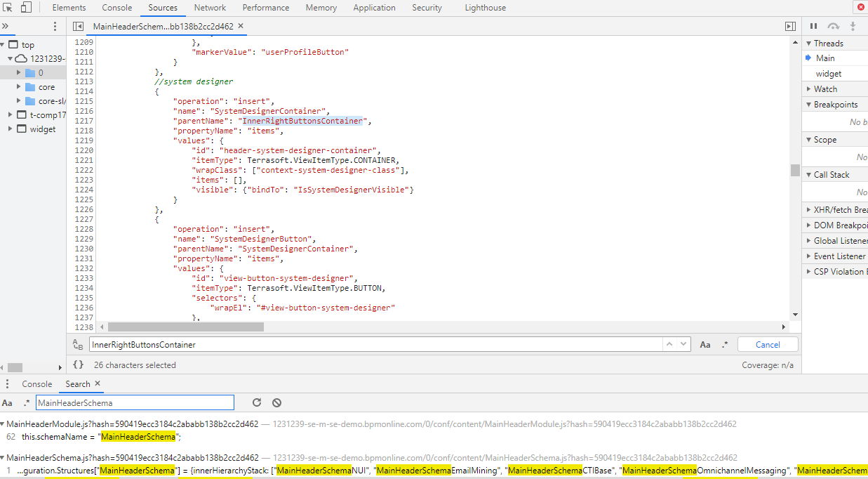The height and width of the screenshot is (479, 868).
Task: Refresh the search results
Action: tap(257, 402)
